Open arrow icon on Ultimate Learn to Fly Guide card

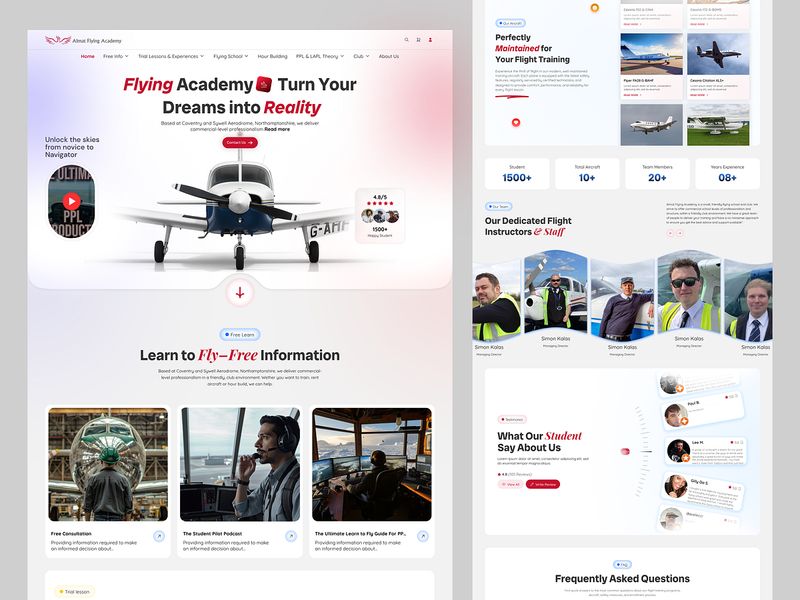click(x=422, y=536)
